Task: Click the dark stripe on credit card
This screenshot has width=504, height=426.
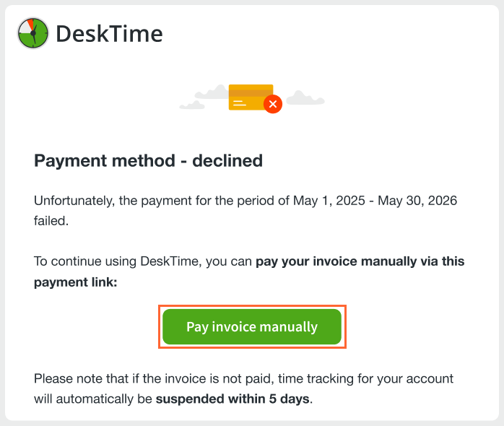Action: 251,93
